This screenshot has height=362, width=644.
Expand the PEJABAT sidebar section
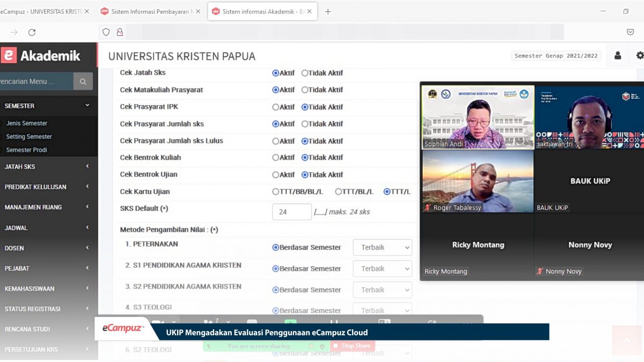tap(49, 268)
